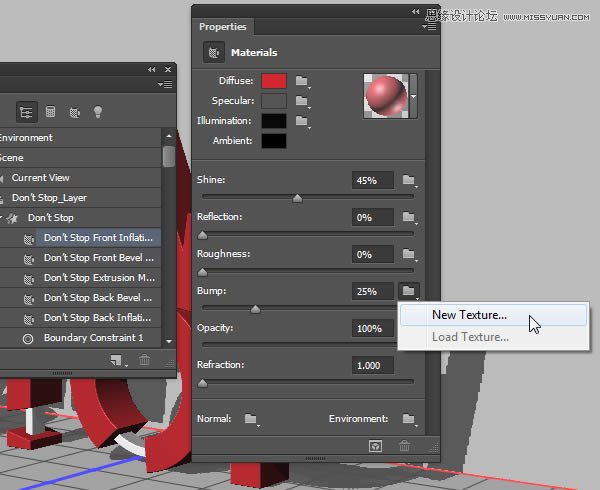Open the Roughness texture folder menu
Image resolution: width=600 pixels, height=490 pixels.
(x=409, y=254)
